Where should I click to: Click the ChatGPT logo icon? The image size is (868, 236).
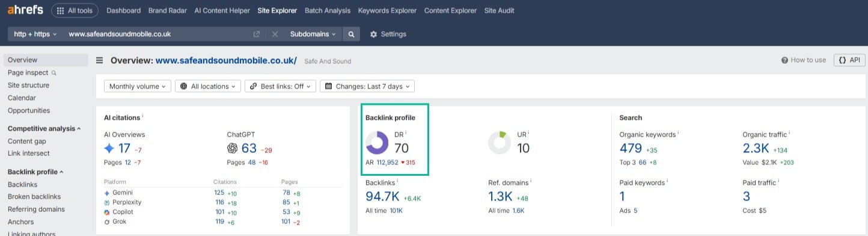click(x=232, y=148)
